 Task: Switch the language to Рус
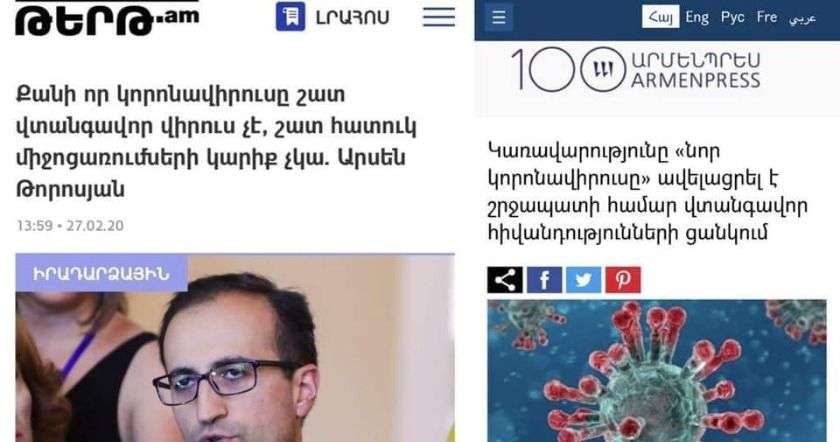click(732, 18)
